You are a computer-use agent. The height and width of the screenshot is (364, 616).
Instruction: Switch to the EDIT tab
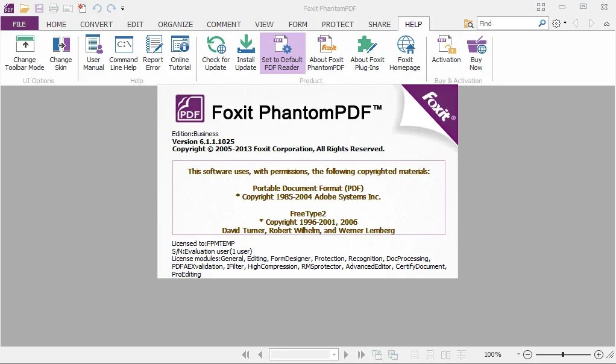[x=135, y=24]
